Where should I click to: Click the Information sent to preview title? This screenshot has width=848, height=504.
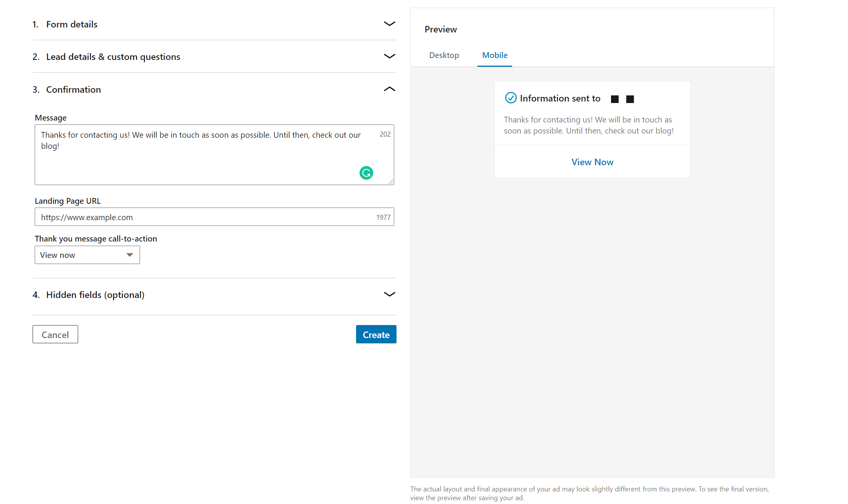tap(560, 98)
